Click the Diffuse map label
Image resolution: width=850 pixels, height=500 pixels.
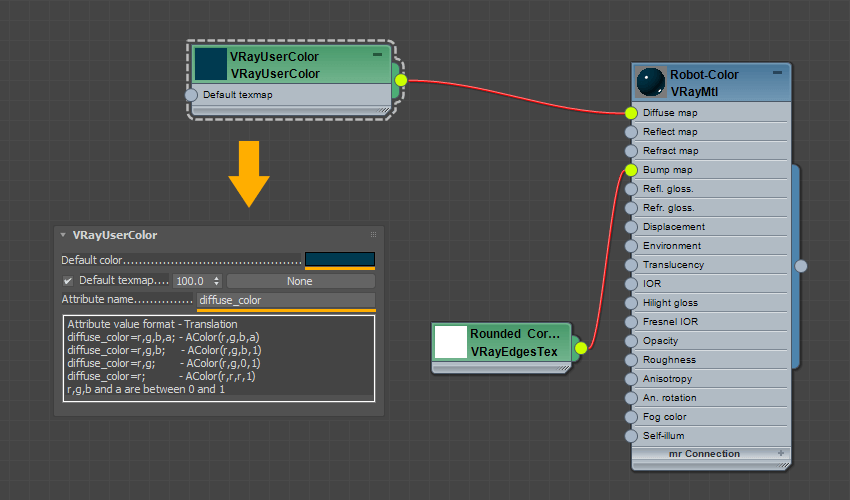pos(670,113)
